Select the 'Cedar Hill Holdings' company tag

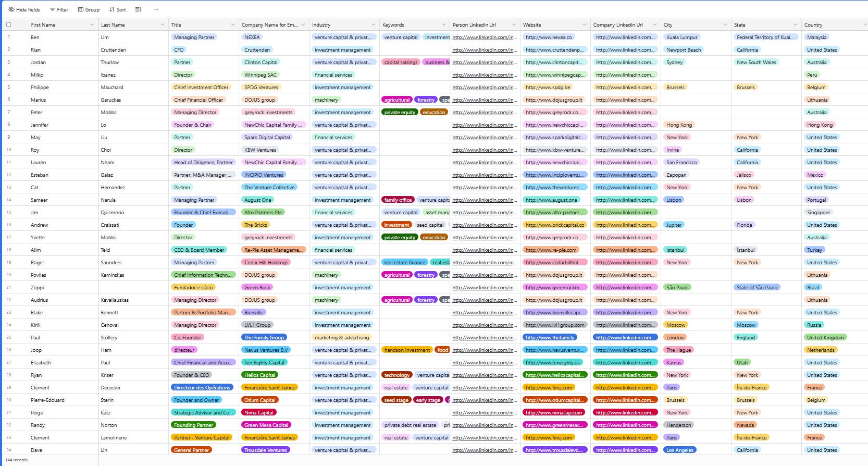point(266,263)
